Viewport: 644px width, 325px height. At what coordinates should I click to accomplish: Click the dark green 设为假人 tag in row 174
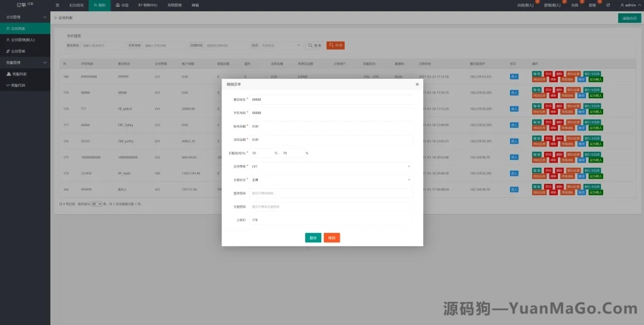pyautogui.click(x=596, y=176)
